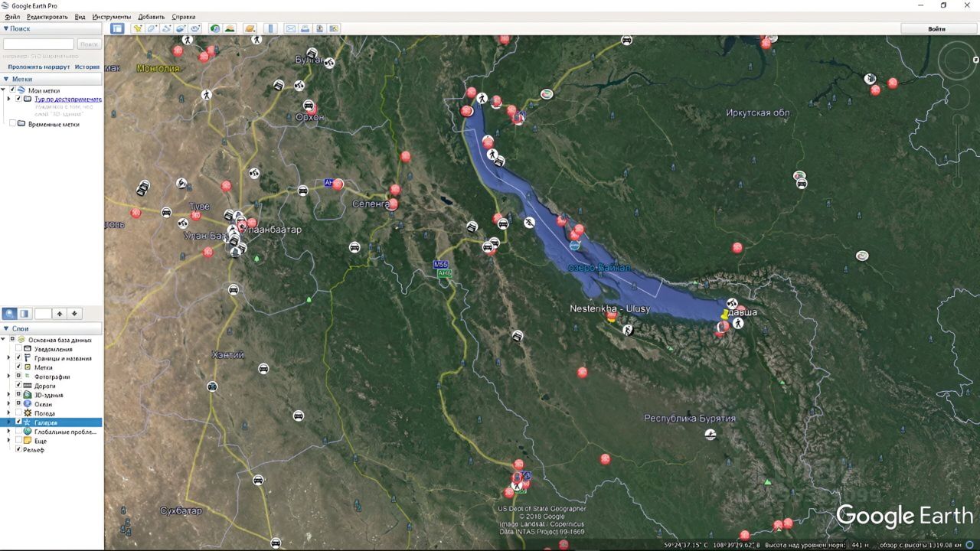Open the Добавить menu
980x551 pixels.
[152, 17]
